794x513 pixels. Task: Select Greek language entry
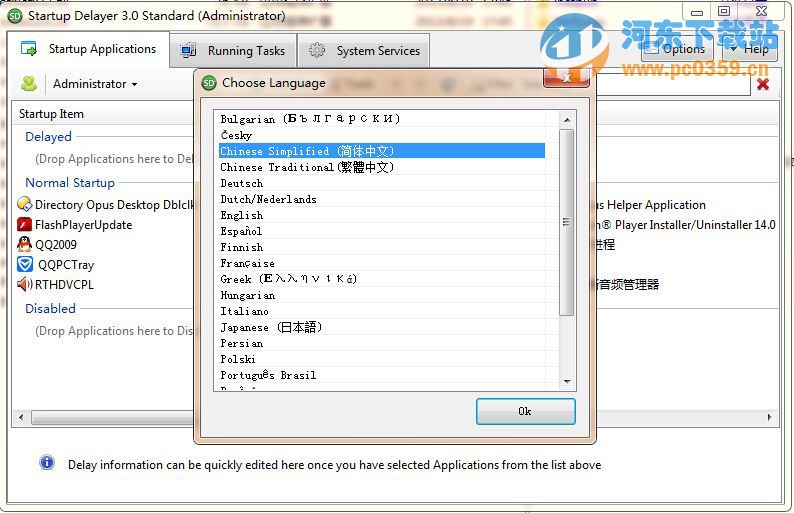(382, 279)
